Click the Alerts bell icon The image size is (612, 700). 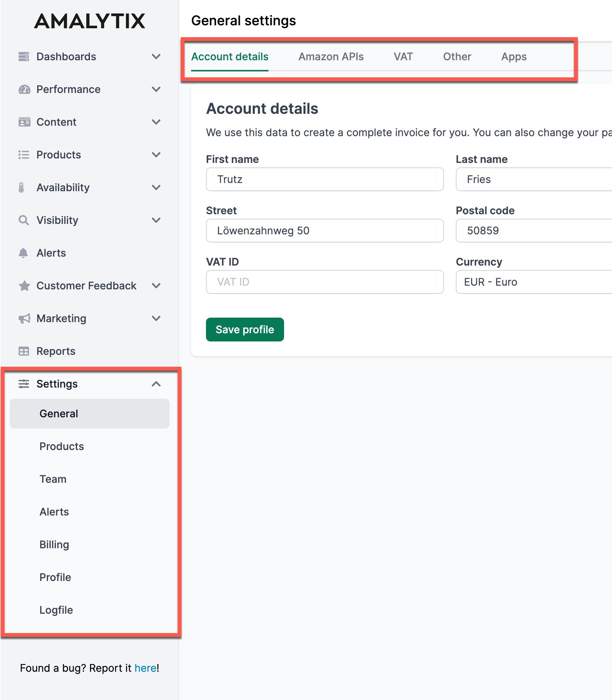click(23, 253)
